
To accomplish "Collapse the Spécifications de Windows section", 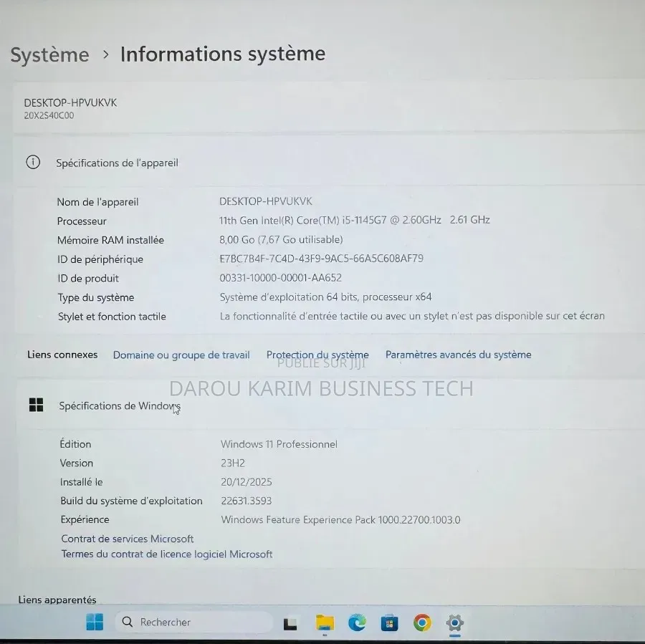I will tap(329, 405).
